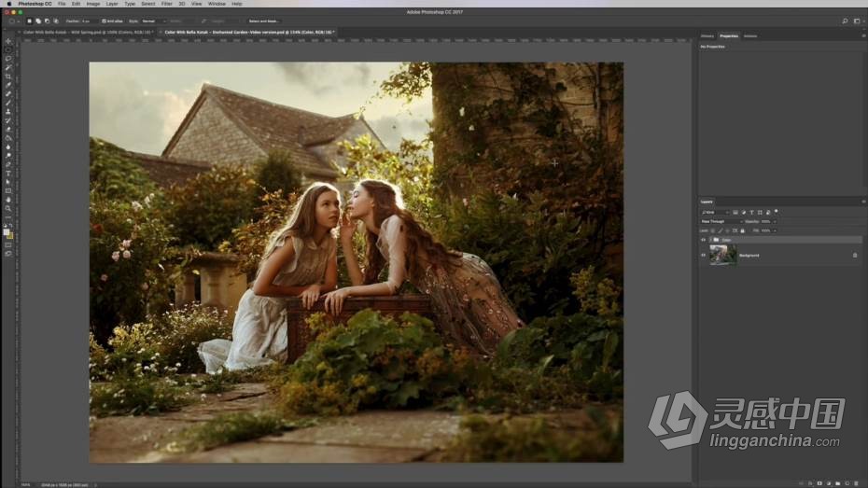868x488 pixels.
Task: Click the layer Fill value field
Action: tap(765, 230)
